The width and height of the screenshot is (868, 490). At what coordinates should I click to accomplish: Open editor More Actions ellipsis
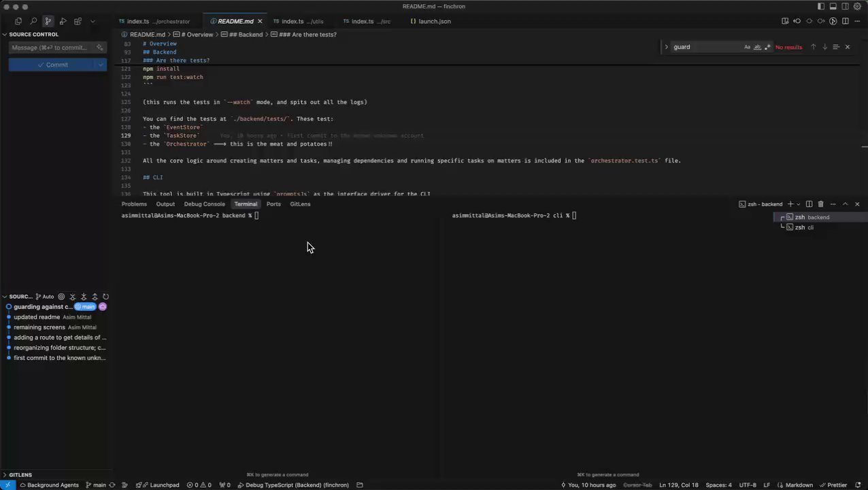click(x=857, y=21)
